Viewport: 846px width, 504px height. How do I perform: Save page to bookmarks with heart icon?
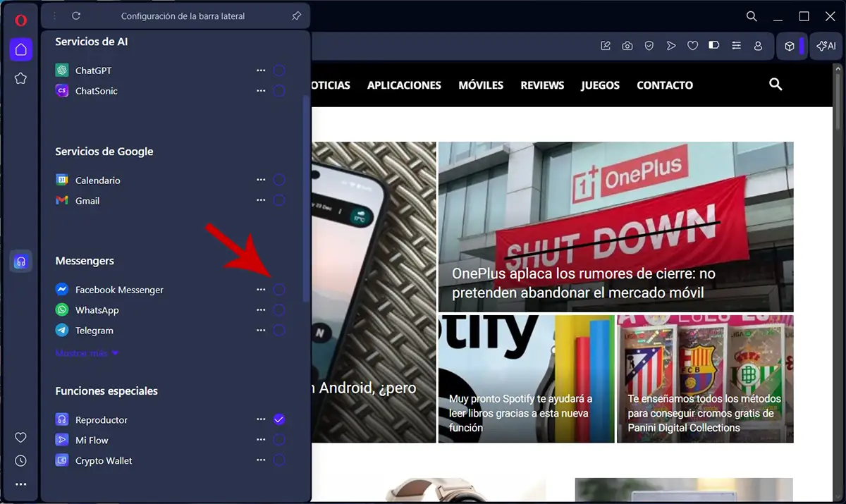(x=692, y=45)
